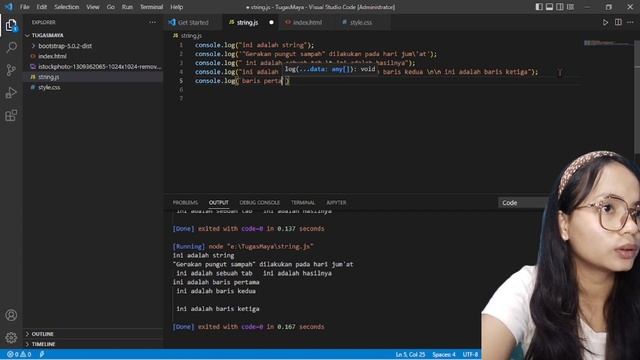640x360 pixels.
Task: Click output line 'ini adalah baris ketiga'
Action: [218, 309]
